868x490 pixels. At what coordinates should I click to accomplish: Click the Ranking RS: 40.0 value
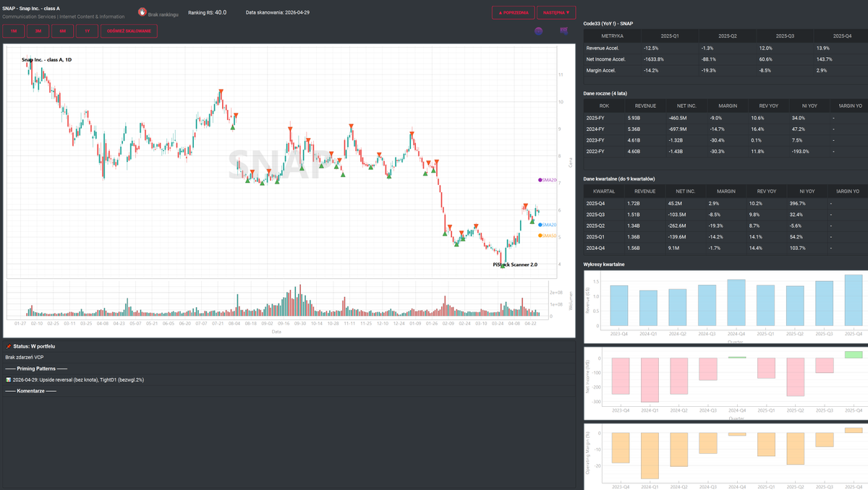point(207,12)
